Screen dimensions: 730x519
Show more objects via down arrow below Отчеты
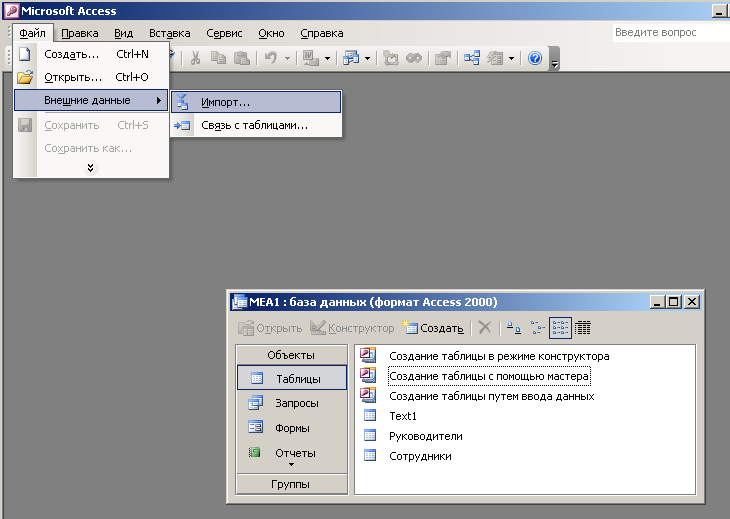[x=291, y=465]
